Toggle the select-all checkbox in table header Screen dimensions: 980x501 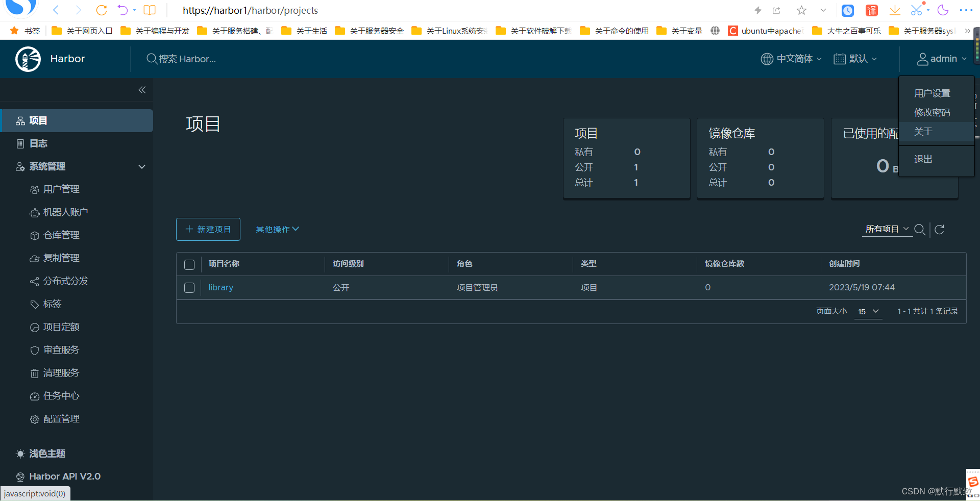[x=189, y=265]
